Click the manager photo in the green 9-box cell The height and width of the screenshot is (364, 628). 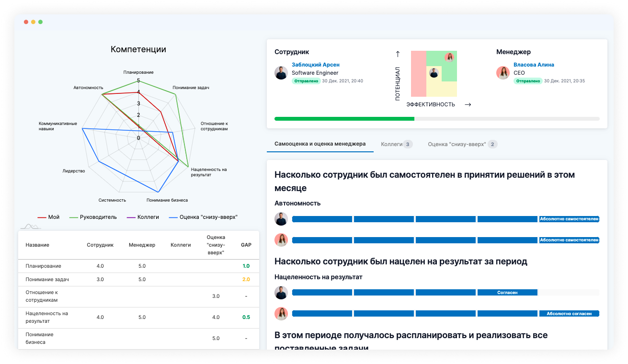(449, 57)
